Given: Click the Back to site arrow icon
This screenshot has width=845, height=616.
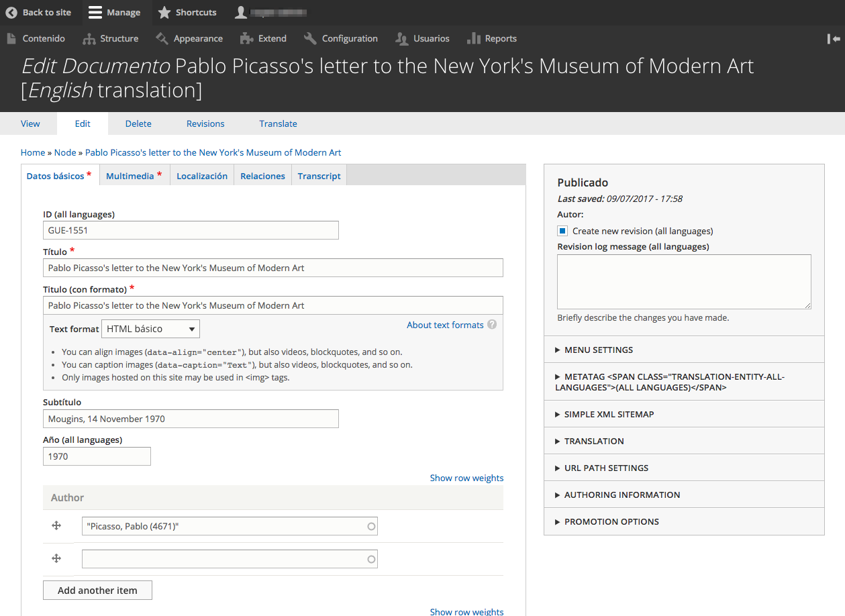Looking at the screenshot, I should pyautogui.click(x=11, y=12).
